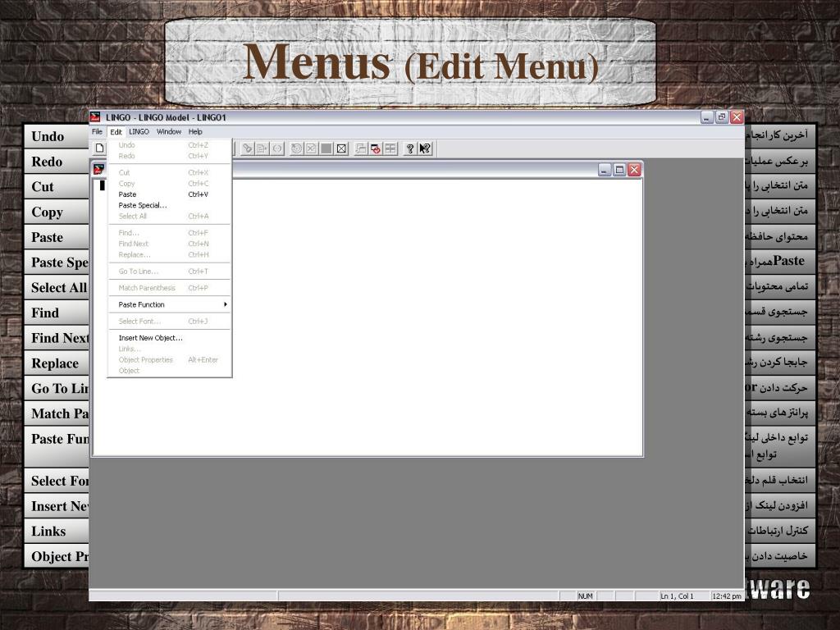
Task: Close the inner model window
Action: click(635, 170)
